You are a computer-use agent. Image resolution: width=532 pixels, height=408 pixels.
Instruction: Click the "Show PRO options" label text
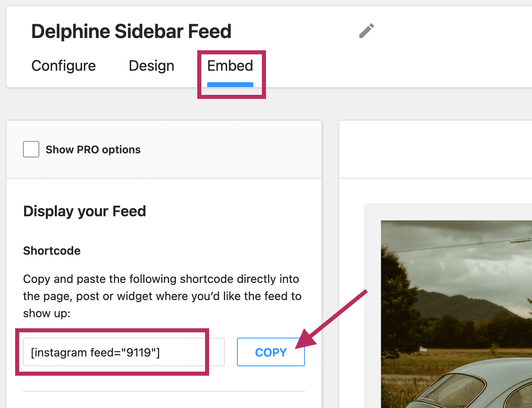[93, 150]
